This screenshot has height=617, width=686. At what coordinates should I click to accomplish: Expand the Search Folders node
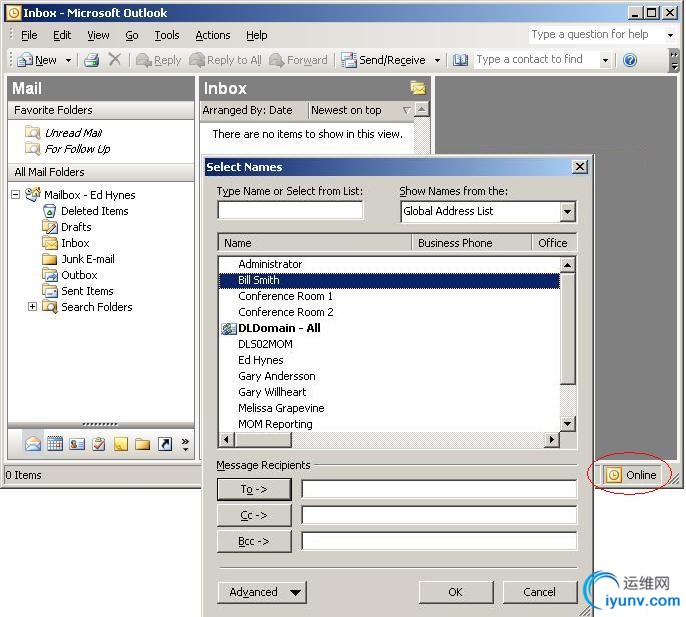(32, 306)
